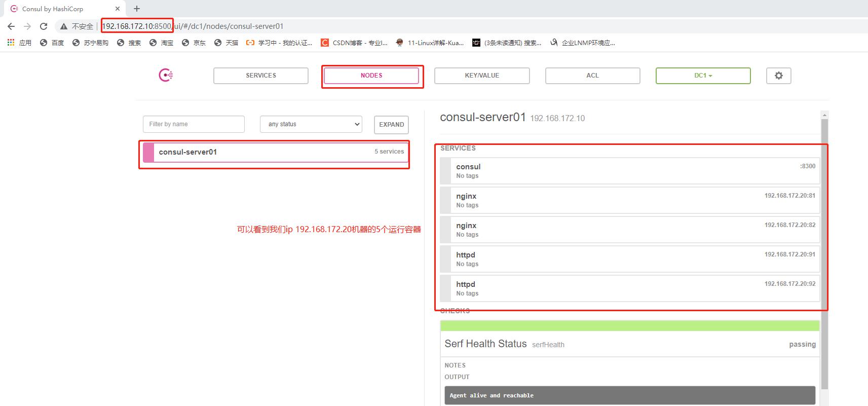Click the 192.168.172.10 address next to heading
This screenshot has width=868, height=406.
(557, 118)
